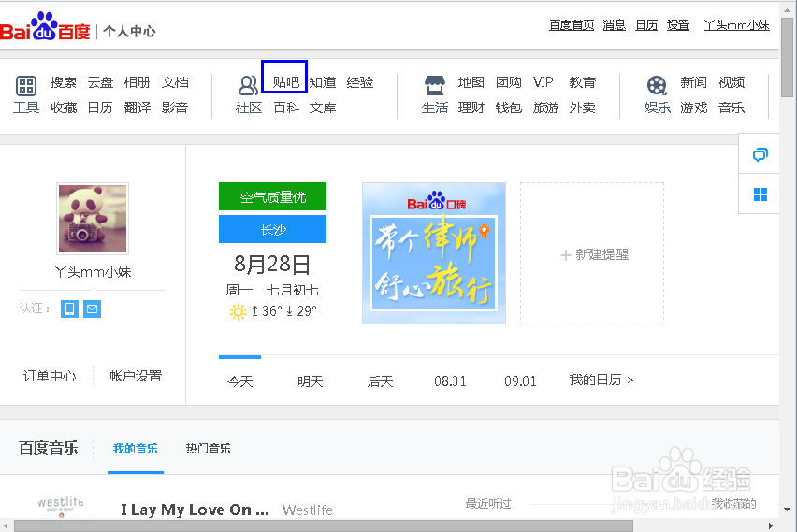797x532 pixels.
Task: Open 地图 map link
Action: [471, 82]
